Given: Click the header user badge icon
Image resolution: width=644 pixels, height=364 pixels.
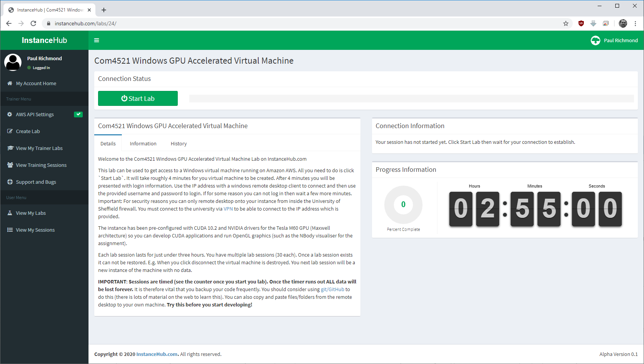Looking at the screenshot, I should click(595, 40).
